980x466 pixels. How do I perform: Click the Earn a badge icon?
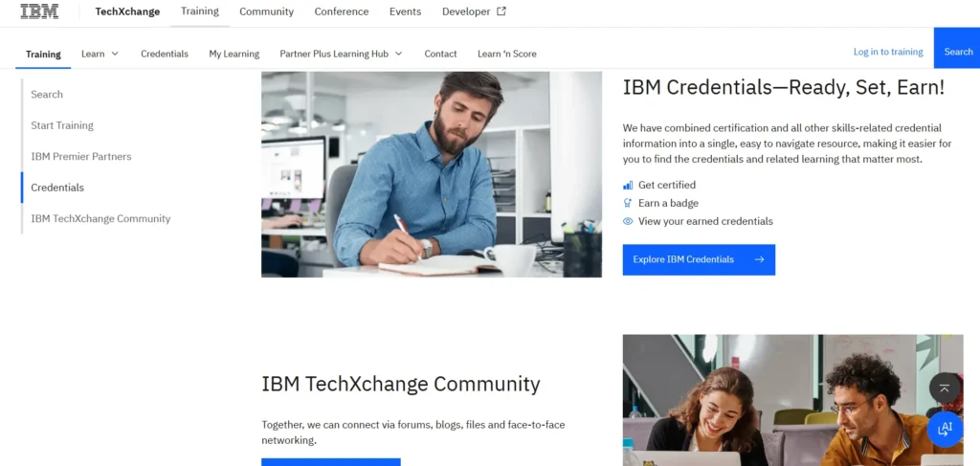(x=628, y=203)
